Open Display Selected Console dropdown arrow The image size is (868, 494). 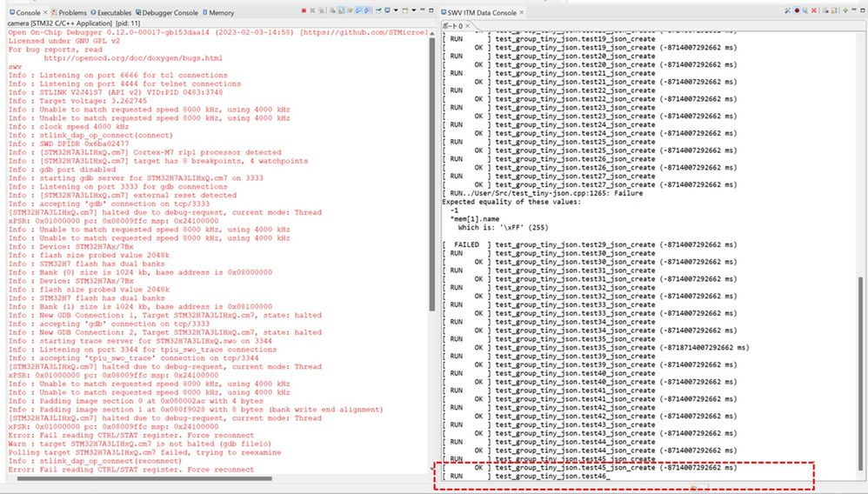pos(396,10)
